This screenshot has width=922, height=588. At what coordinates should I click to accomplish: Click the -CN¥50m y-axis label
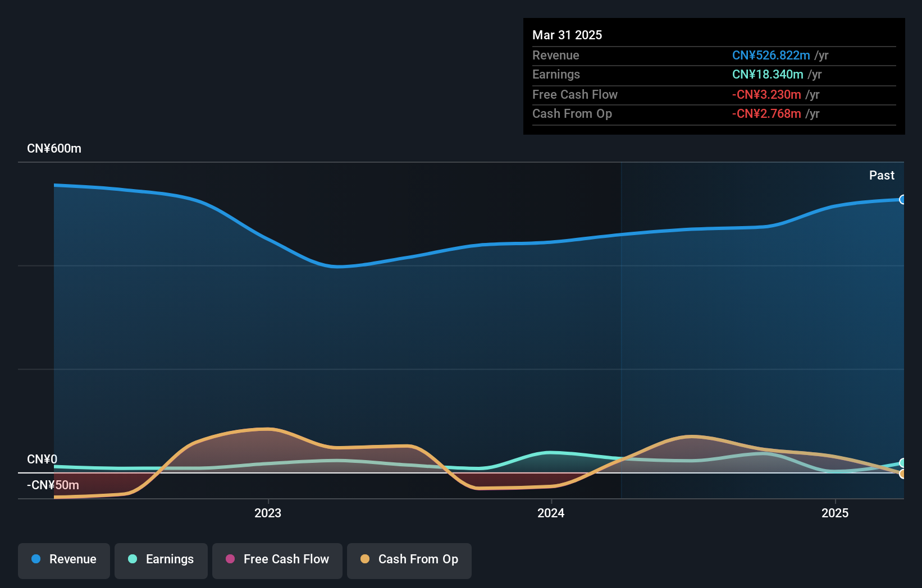53,485
